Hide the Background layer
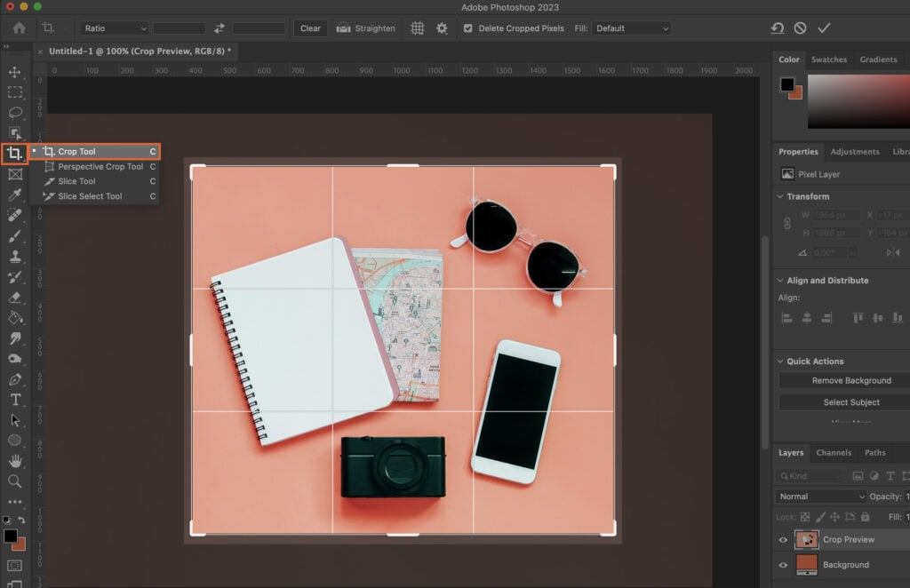This screenshot has height=588, width=910. (783, 565)
